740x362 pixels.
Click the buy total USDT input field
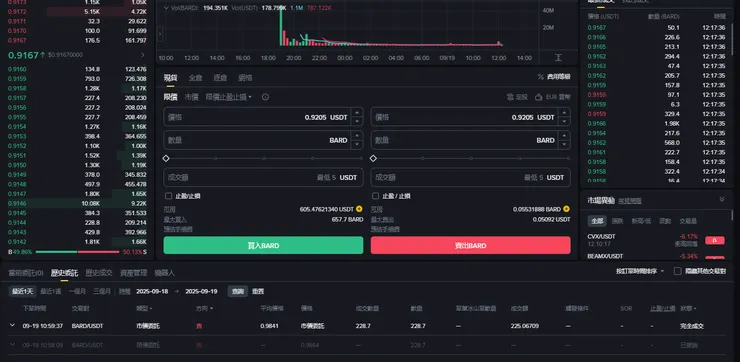[263, 177]
